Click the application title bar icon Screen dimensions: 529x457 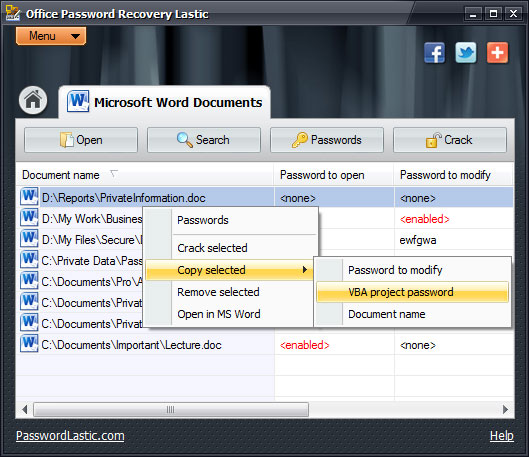click(13, 13)
